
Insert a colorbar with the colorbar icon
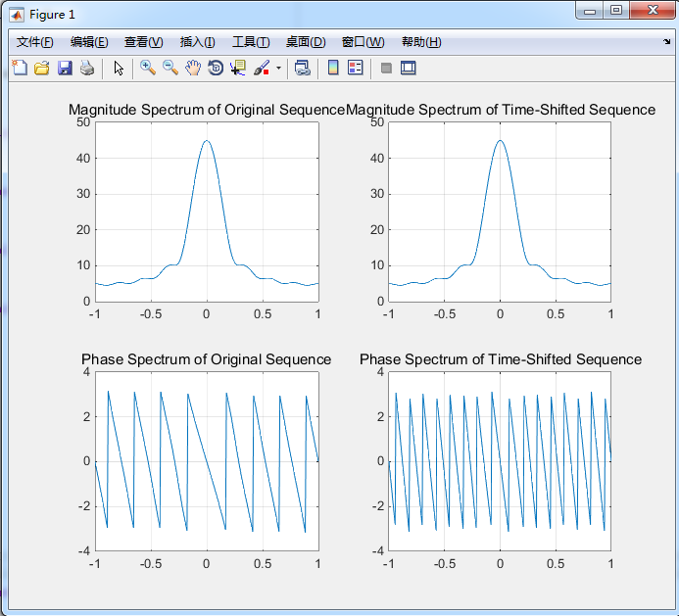333,68
